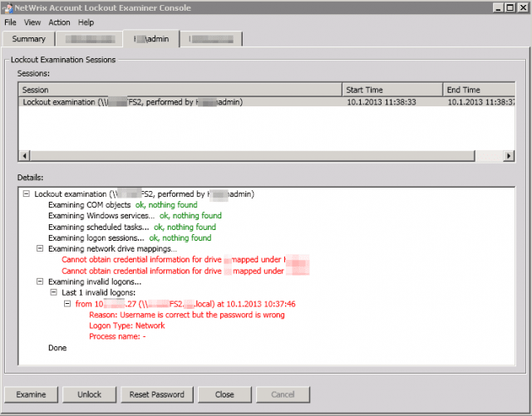Collapse the Last 1 invalid logons node

point(53,292)
